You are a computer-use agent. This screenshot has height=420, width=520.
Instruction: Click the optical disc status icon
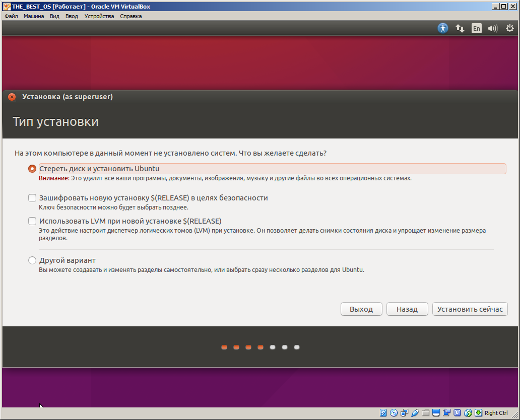[x=394, y=413]
